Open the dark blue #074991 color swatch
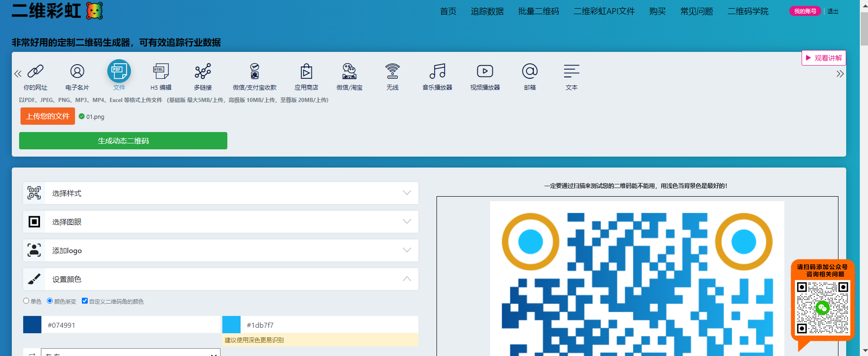 (32, 325)
